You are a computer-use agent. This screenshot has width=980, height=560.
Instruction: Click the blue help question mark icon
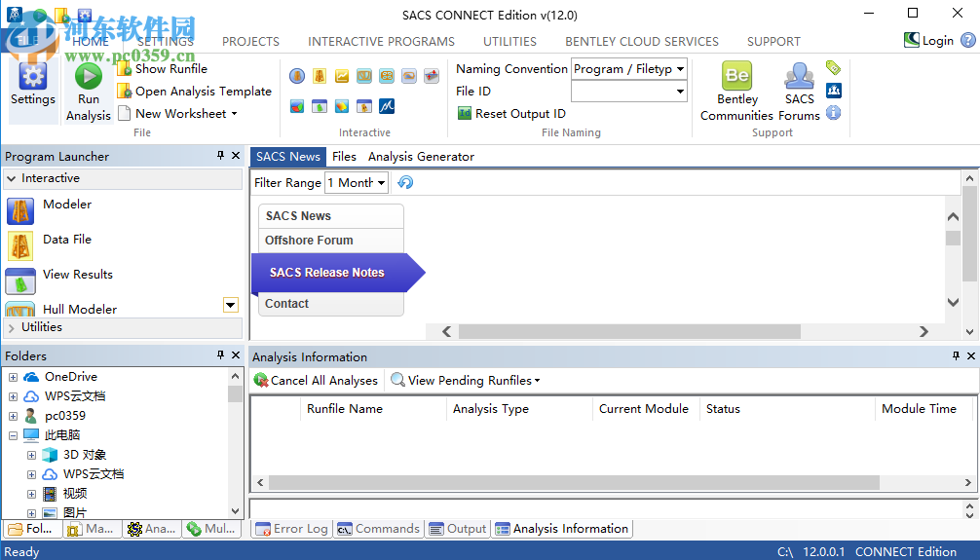(968, 41)
